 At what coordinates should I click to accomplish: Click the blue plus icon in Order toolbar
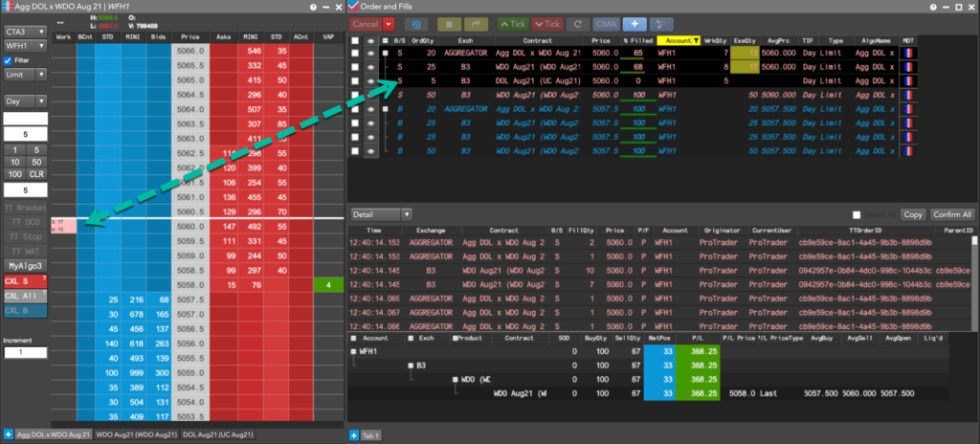pos(635,23)
